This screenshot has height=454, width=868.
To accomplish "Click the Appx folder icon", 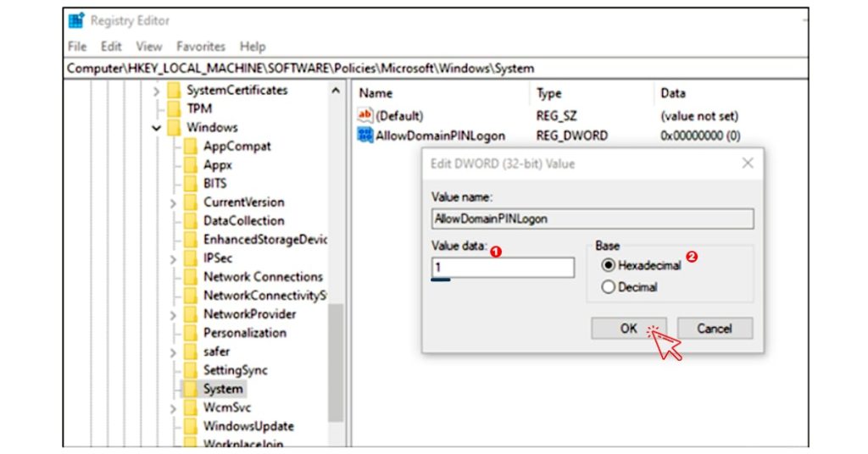I will point(191,165).
